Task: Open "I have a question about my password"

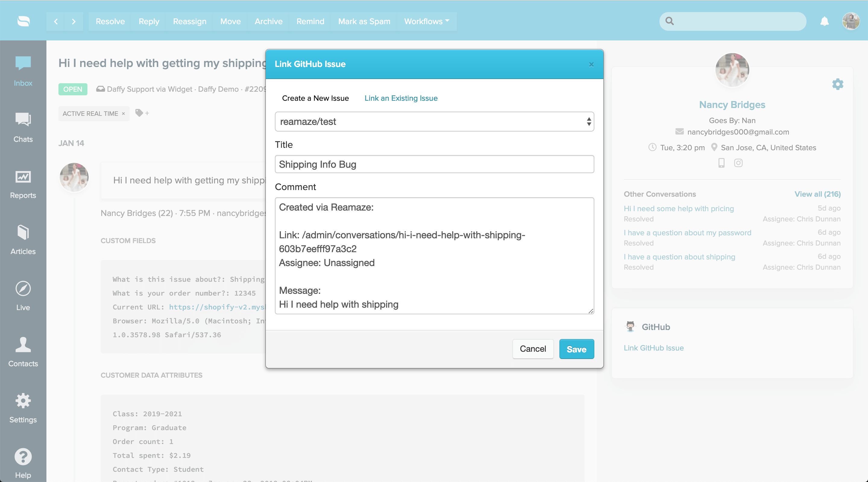Action: (x=687, y=233)
